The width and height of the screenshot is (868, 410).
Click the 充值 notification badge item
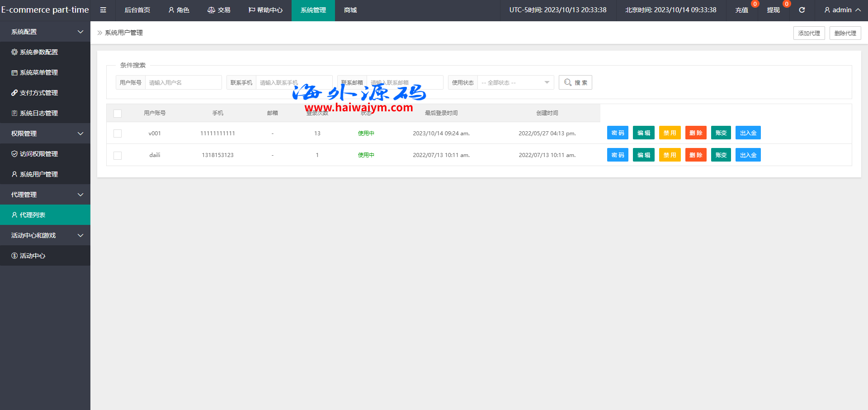tap(742, 10)
